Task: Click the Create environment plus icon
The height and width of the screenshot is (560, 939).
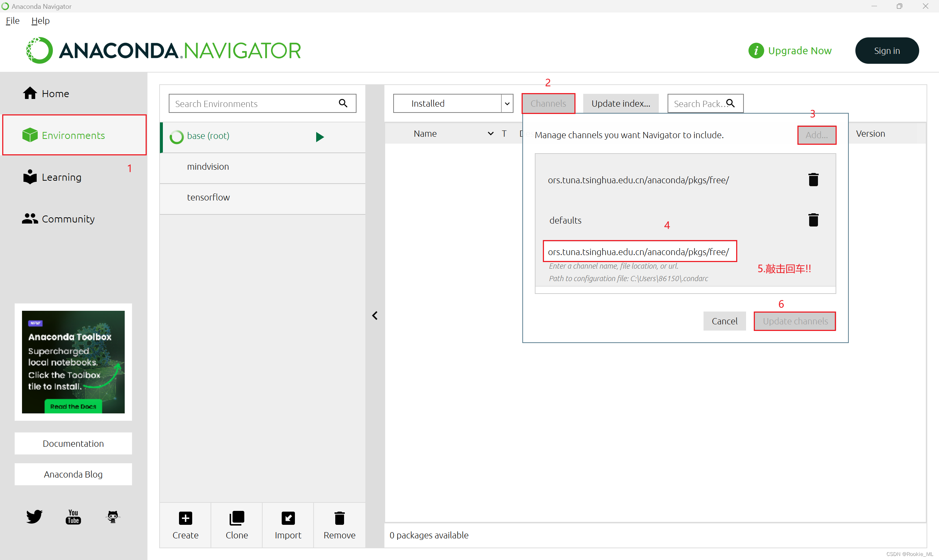Action: (x=185, y=519)
